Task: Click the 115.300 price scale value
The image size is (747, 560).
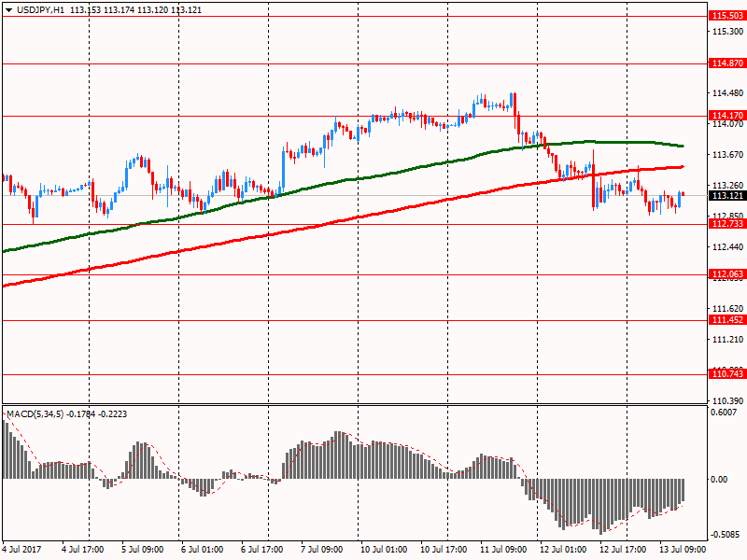Action: click(727, 32)
